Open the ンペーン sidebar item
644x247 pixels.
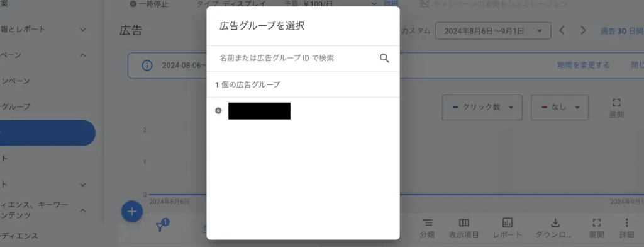pos(16,81)
